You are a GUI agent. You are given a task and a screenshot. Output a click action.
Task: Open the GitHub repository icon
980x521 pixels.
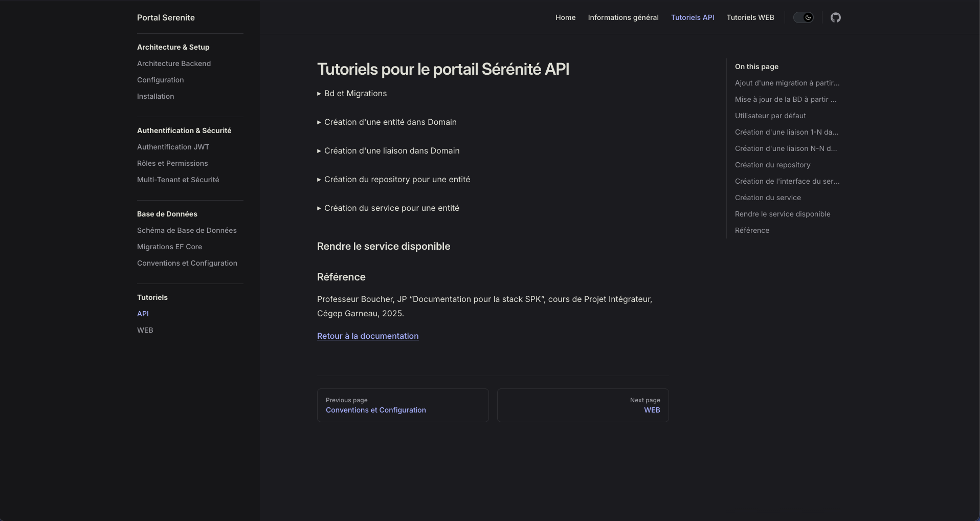(835, 17)
